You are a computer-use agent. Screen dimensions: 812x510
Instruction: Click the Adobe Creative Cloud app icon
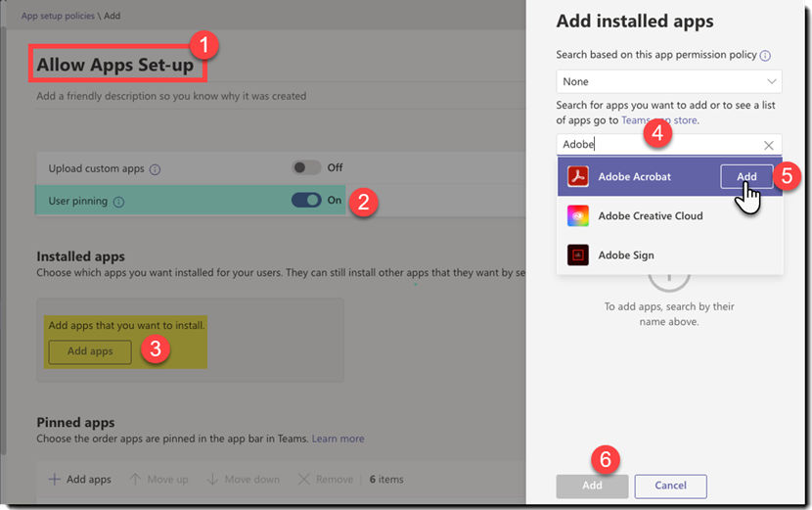click(577, 215)
